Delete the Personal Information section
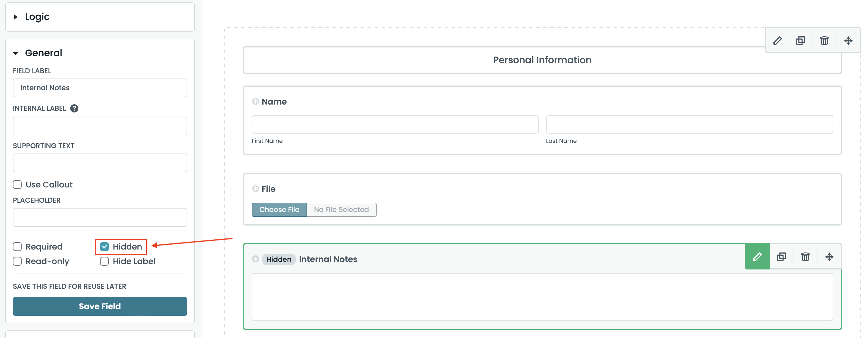This screenshot has width=868, height=338. [824, 41]
